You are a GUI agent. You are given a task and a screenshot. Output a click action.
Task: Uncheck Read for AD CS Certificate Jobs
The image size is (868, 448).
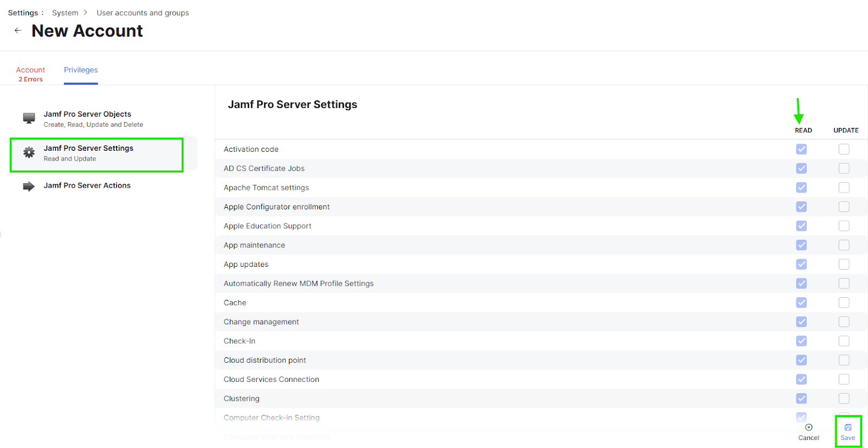coord(801,168)
